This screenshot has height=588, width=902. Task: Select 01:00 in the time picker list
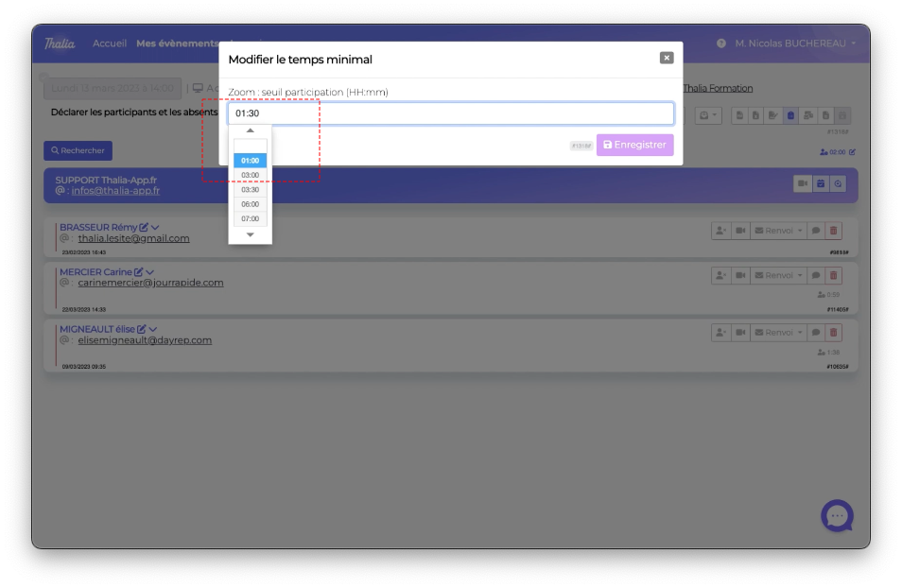tap(251, 161)
